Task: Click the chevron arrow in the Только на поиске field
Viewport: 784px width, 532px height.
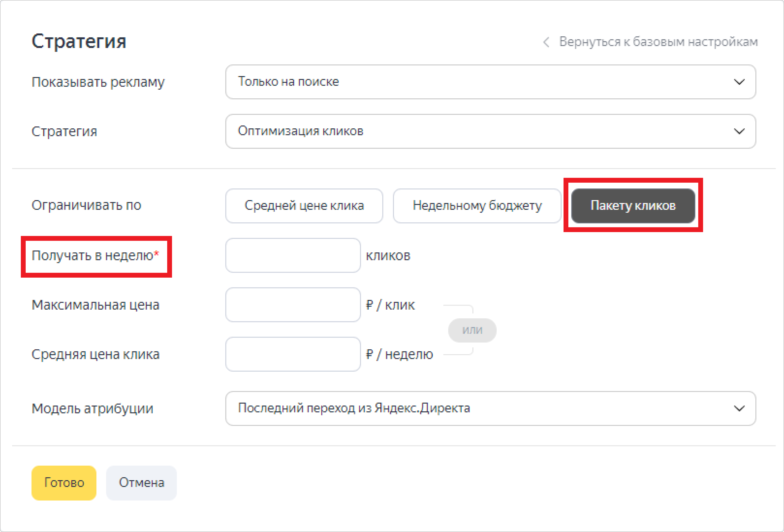Action: coord(739,82)
